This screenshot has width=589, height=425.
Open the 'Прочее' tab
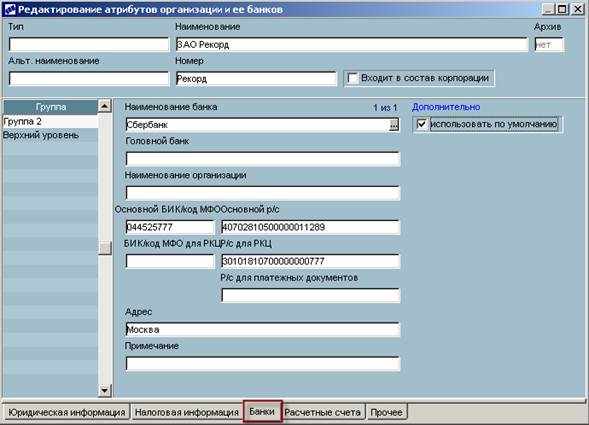point(387,412)
